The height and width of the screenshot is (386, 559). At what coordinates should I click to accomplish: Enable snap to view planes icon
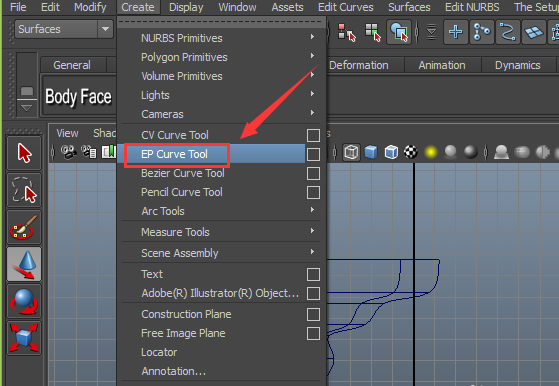(534, 32)
